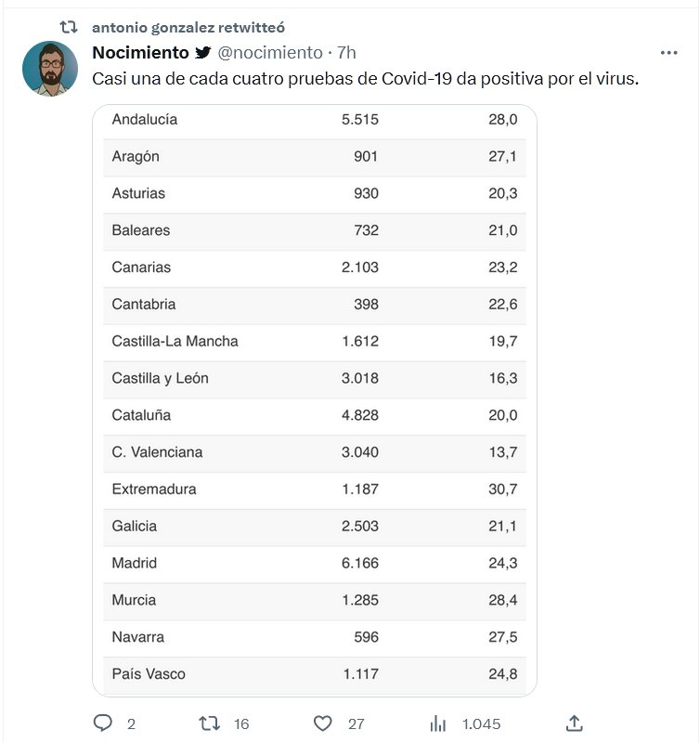Share the tweet via the upload arrow icon
The width and height of the screenshot is (700, 743).
575,723
